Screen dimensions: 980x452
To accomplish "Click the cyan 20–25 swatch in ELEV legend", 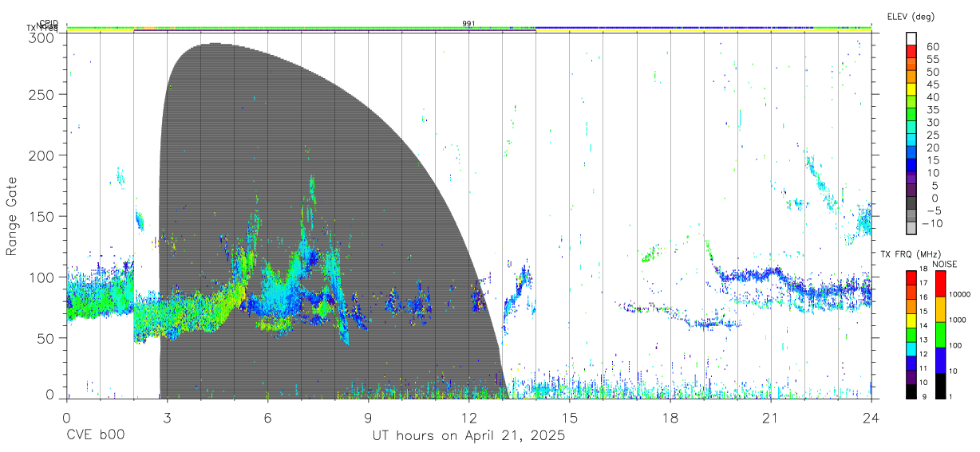I will [912, 141].
